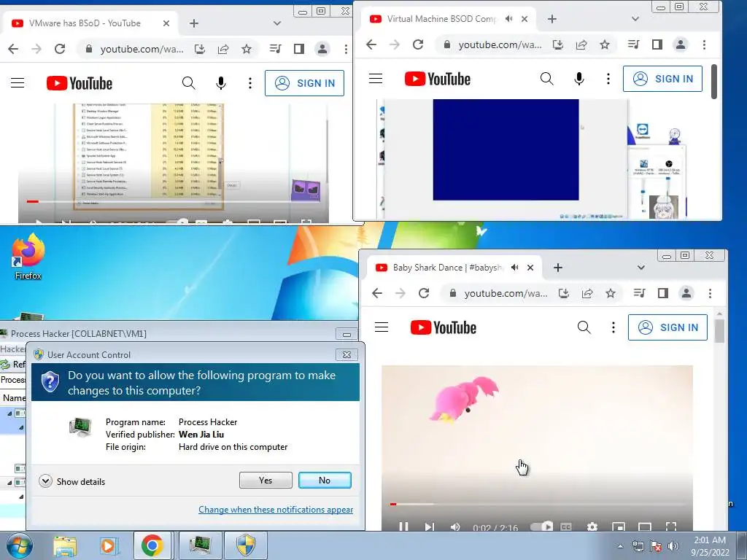Open tab search dropdown in Baby Shark window
The height and width of the screenshot is (560, 747).
640,268
